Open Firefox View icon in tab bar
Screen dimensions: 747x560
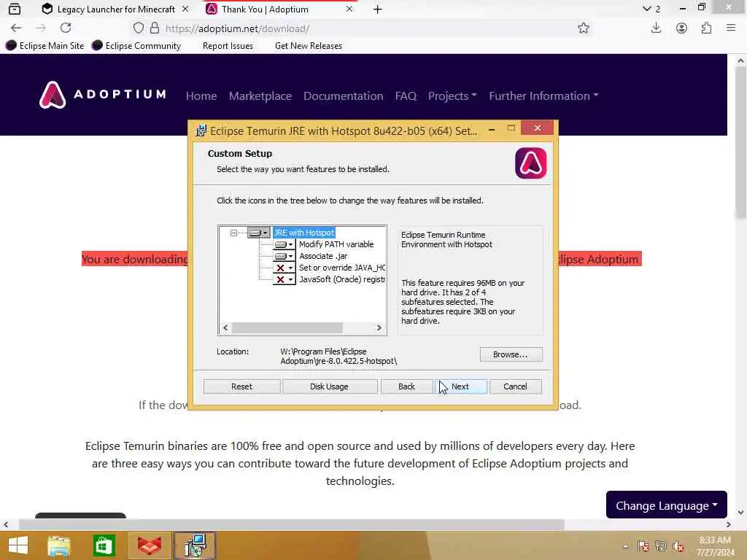click(15, 9)
